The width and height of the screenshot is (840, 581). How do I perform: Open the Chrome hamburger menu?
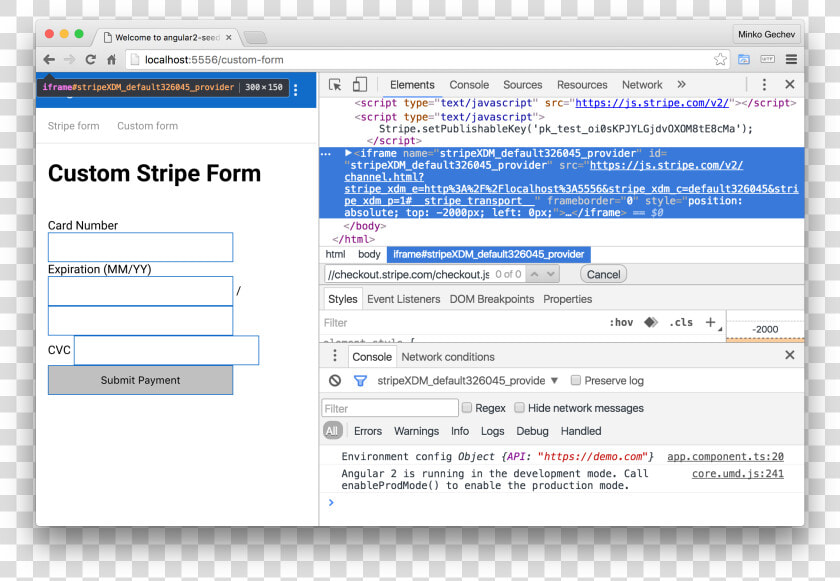(x=791, y=59)
